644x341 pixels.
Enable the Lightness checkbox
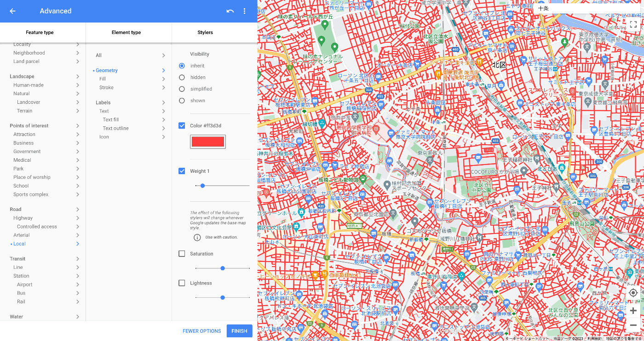click(182, 283)
